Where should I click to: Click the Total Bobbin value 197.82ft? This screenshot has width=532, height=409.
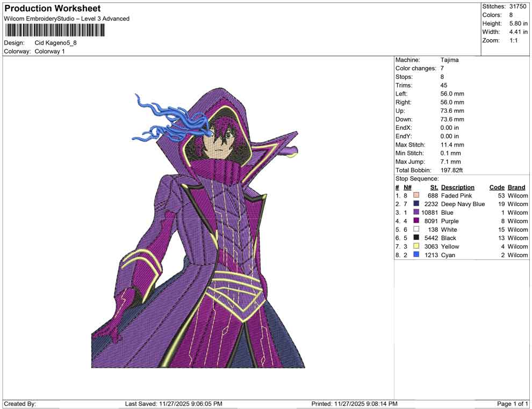click(451, 170)
